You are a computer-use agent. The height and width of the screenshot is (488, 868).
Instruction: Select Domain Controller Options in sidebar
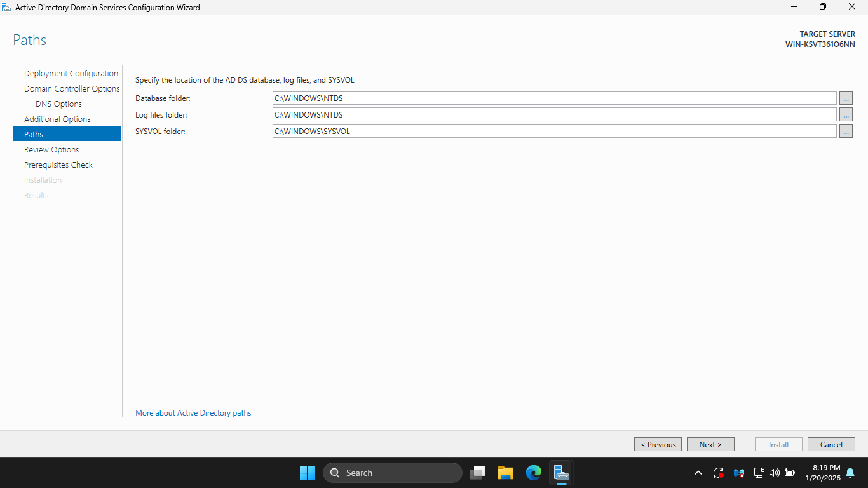72,89
